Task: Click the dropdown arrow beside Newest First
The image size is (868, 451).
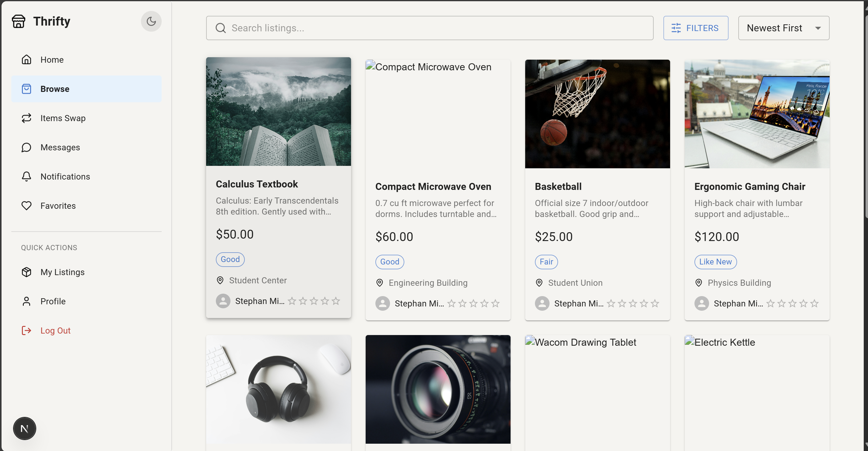Action: (x=818, y=28)
